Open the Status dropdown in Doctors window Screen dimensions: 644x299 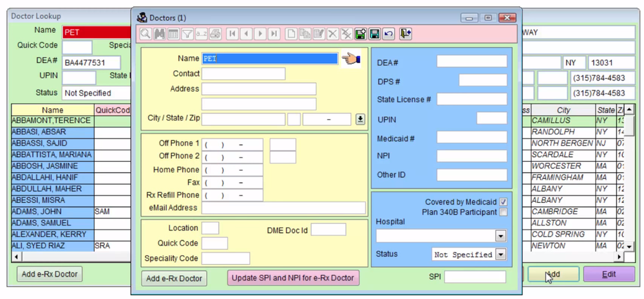[500, 255]
